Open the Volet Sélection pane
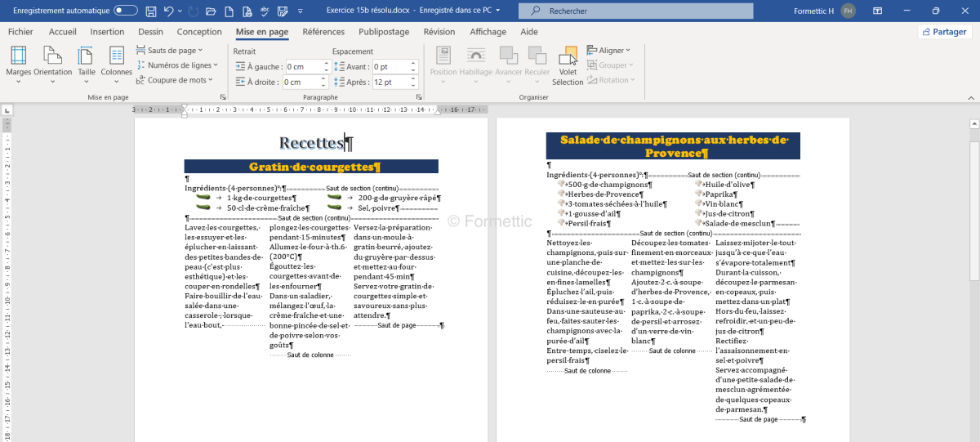Image resolution: width=980 pixels, height=442 pixels. coord(568,65)
